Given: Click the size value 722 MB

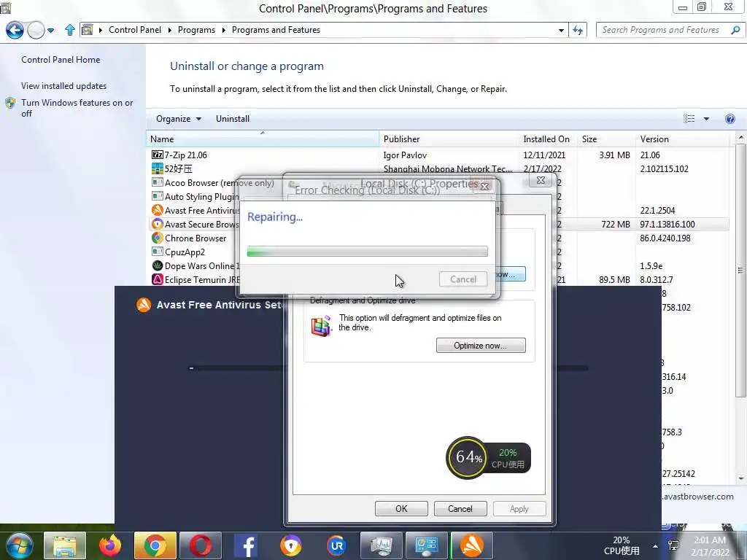Looking at the screenshot, I should (x=616, y=225).
